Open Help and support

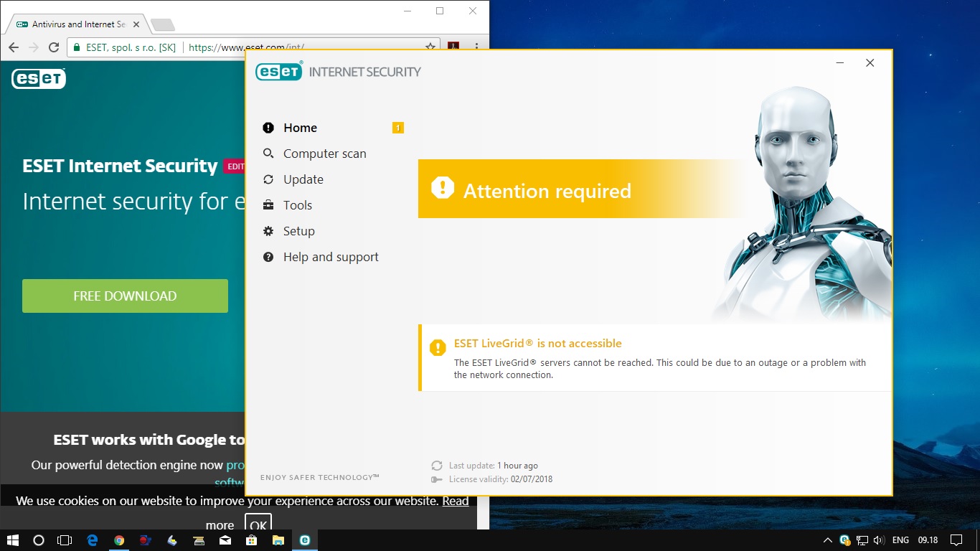(331, 257)
